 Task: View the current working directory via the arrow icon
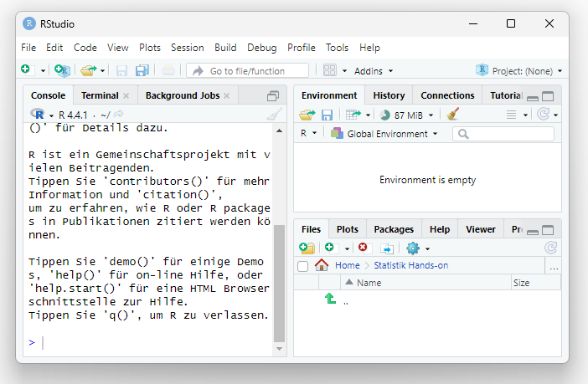(x=118, y=114)
